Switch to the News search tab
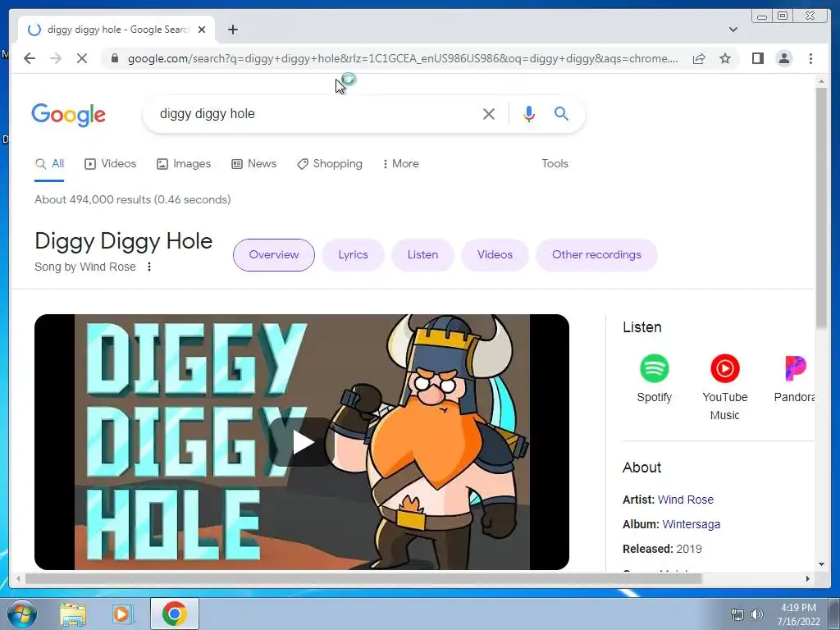 point(254,164)
